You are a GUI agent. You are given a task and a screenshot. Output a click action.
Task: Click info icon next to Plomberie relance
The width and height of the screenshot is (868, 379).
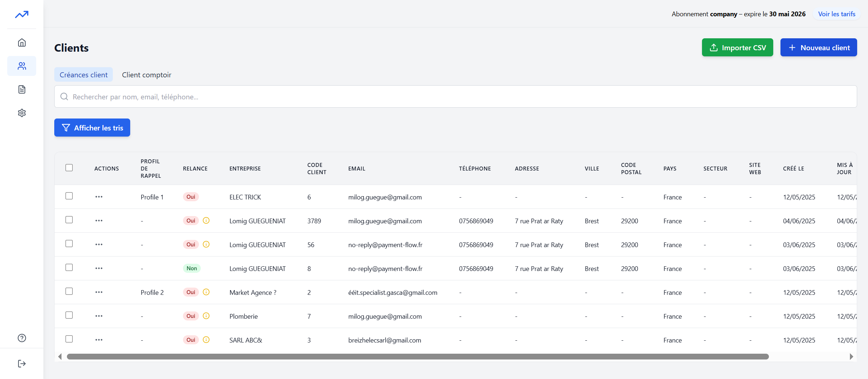[x=206, y=316]
